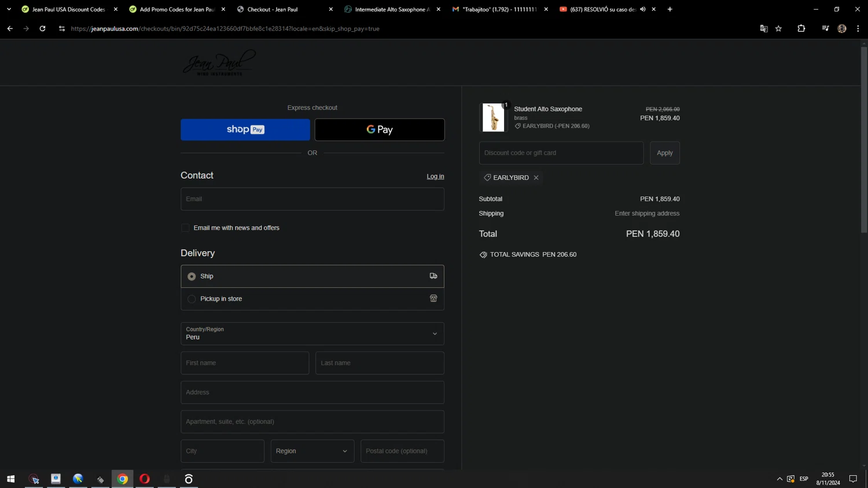
Task: Reload the checkout page
Action: click(42, 28)
